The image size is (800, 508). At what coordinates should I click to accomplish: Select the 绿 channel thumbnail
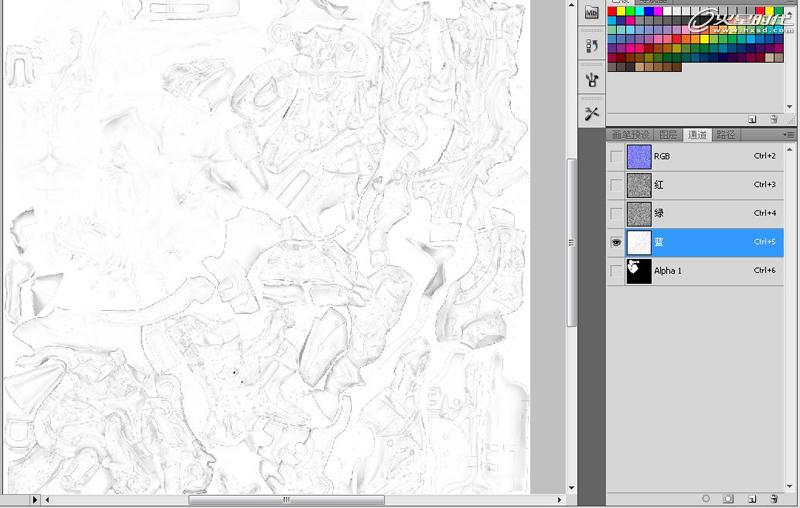(639, 213)
